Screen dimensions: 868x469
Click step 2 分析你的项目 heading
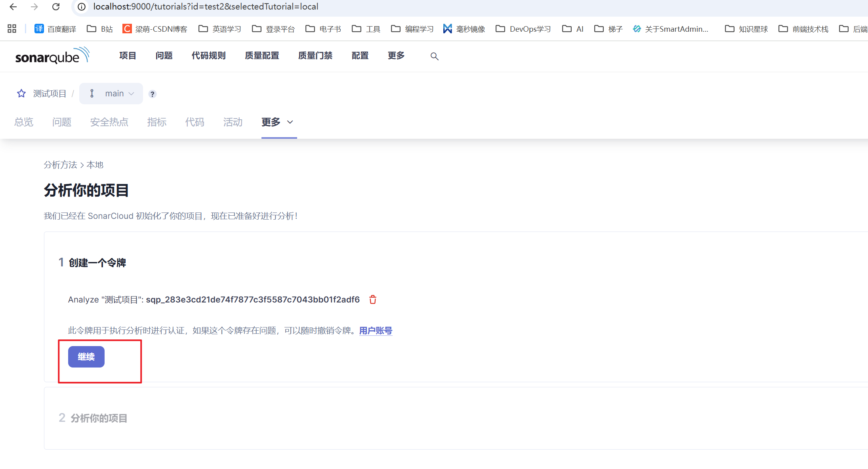pyautogui.click(x=99, y=418)
